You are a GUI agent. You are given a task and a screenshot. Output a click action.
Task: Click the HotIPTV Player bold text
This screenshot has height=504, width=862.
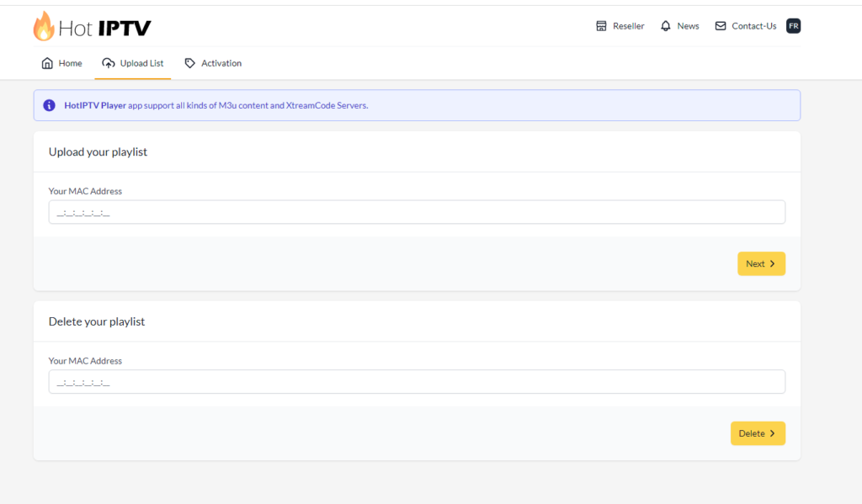tap(95, 105)
